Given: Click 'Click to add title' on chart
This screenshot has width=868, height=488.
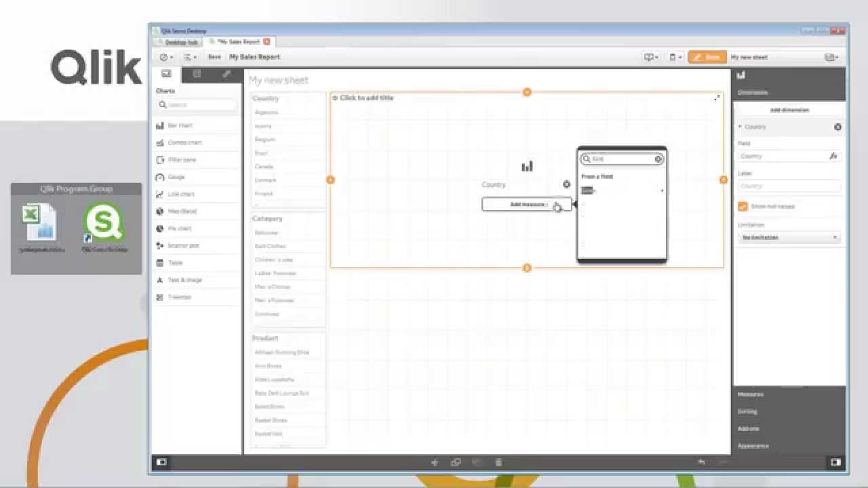Looking at the screenshot, I should tap(366, 98).
